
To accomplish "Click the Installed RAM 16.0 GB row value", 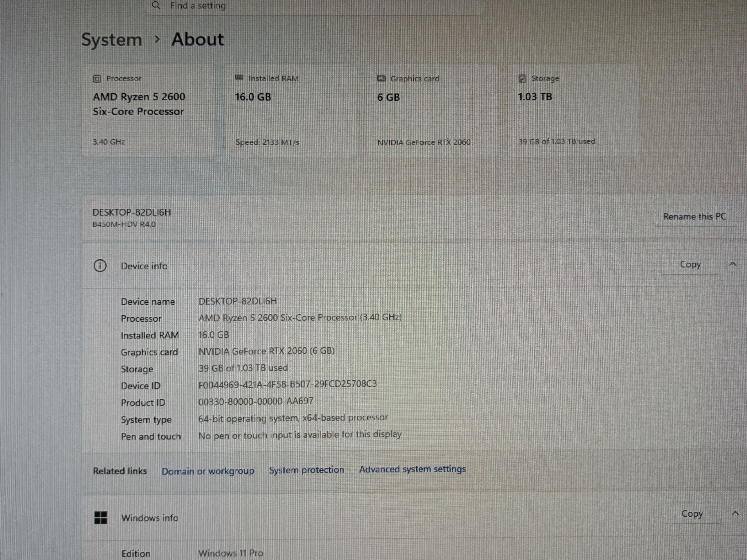I will click(x=213, y=335).
